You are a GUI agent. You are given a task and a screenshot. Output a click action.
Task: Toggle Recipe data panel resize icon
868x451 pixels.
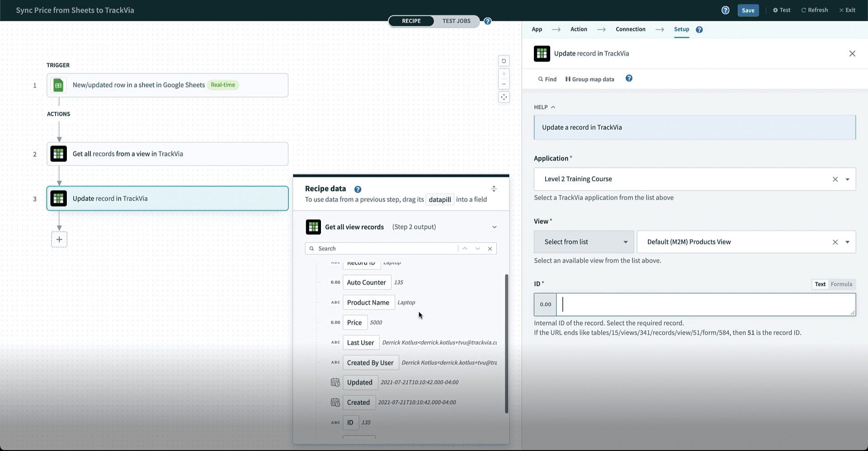[x=494, y=189]
